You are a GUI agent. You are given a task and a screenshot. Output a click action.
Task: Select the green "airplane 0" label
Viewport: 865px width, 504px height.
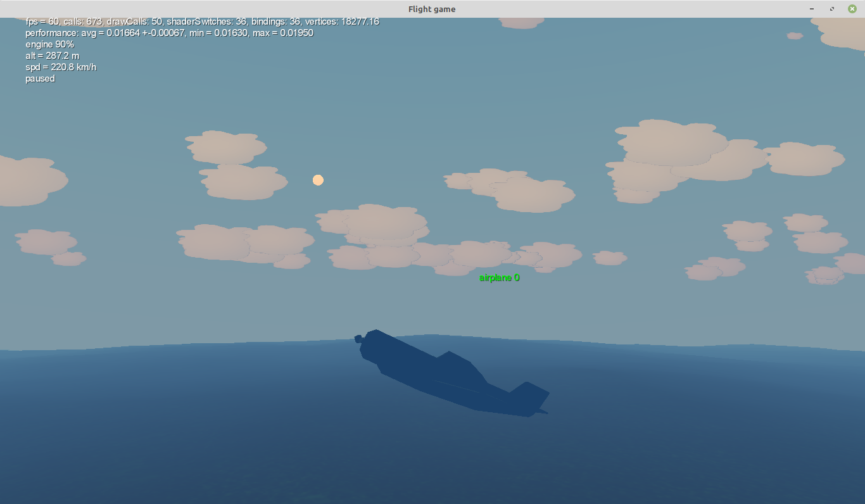(499, 278)
